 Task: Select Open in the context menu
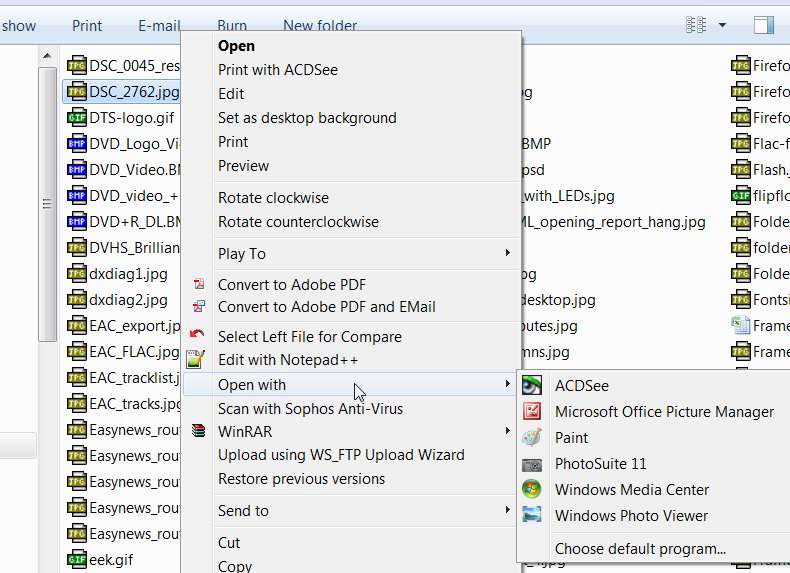(x=236, y=46)
